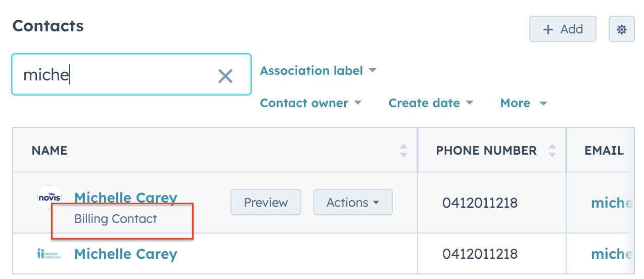Image resolution: width=644 pixels, height=279 pixels.
Task: Sort contacts by Name column arrows
Action: (403, 151)
